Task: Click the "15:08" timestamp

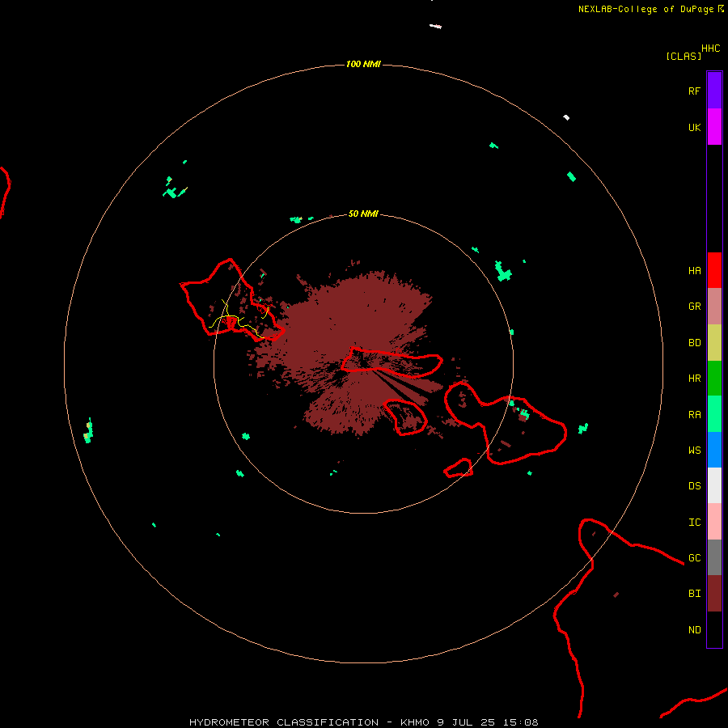Action: (x=522, y=722)
